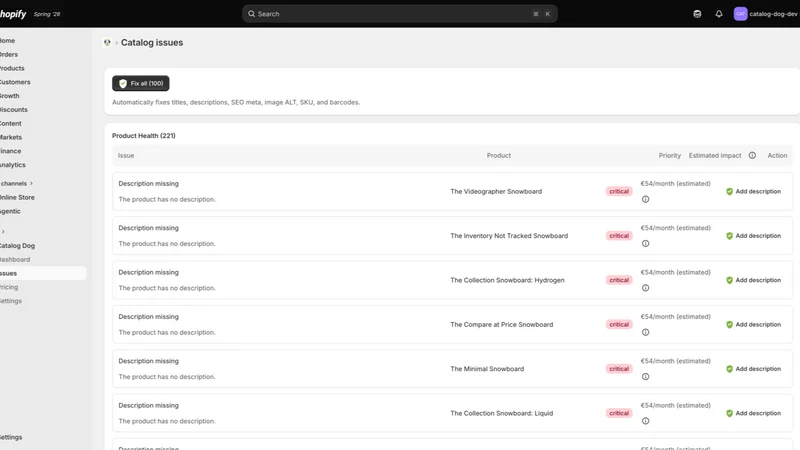
Task: Open the Sidekick icon in top bar
Action: pos(697,14)
